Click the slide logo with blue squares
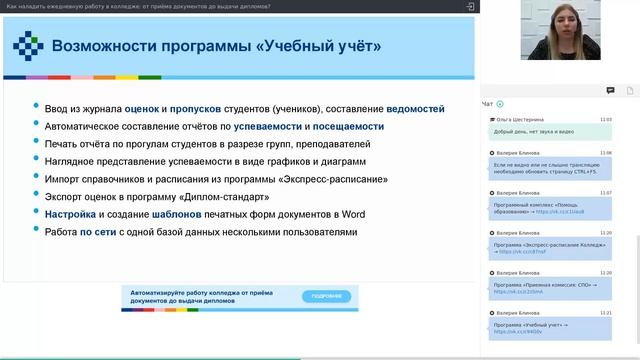 pos(28,46)
